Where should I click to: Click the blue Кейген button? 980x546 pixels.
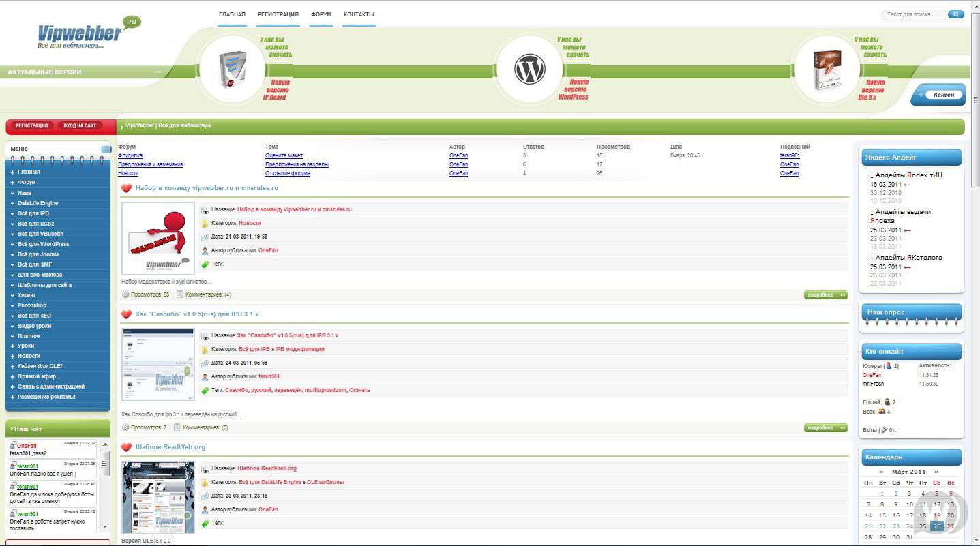click(938, 95)
